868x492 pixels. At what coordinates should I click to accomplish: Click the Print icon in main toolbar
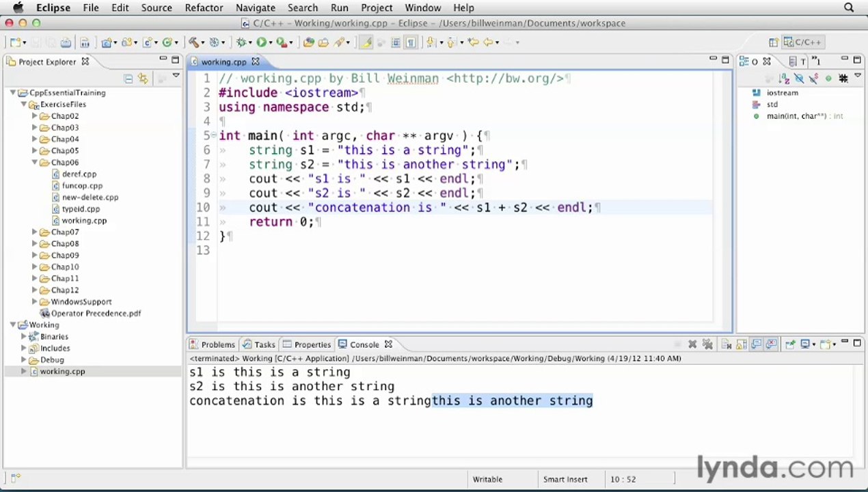pos(66,42)
